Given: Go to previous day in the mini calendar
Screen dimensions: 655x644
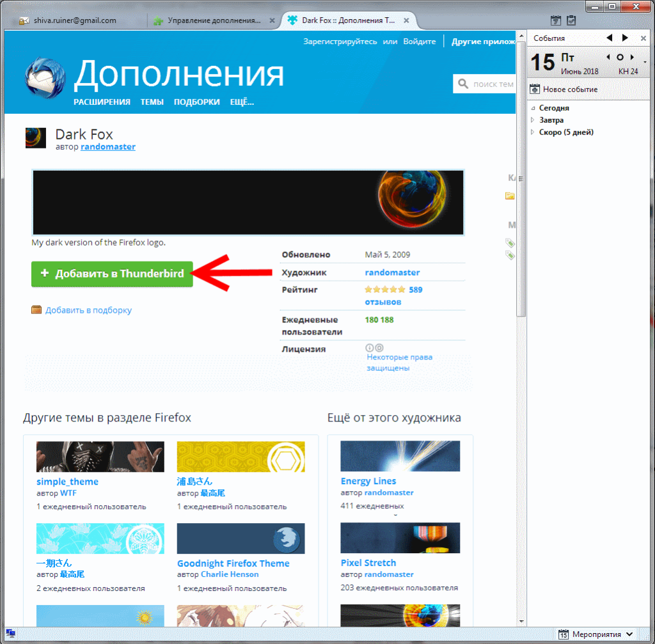Looking at the screenshot, I should click(608, 58).
